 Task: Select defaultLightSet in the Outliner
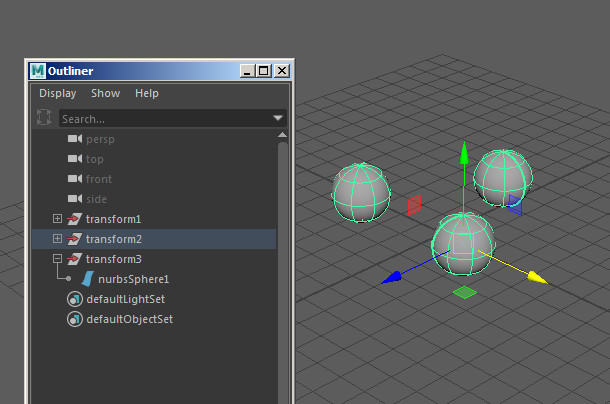(x=126, y=299)
